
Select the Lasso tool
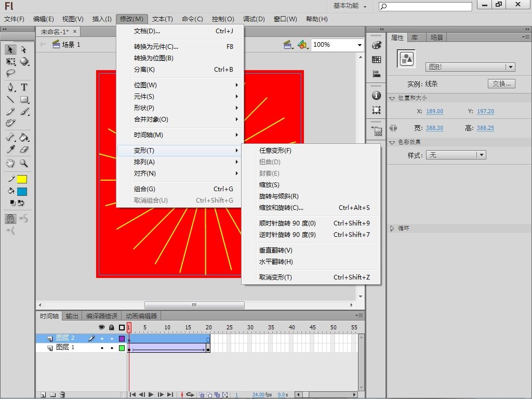(x=10, y=73)
